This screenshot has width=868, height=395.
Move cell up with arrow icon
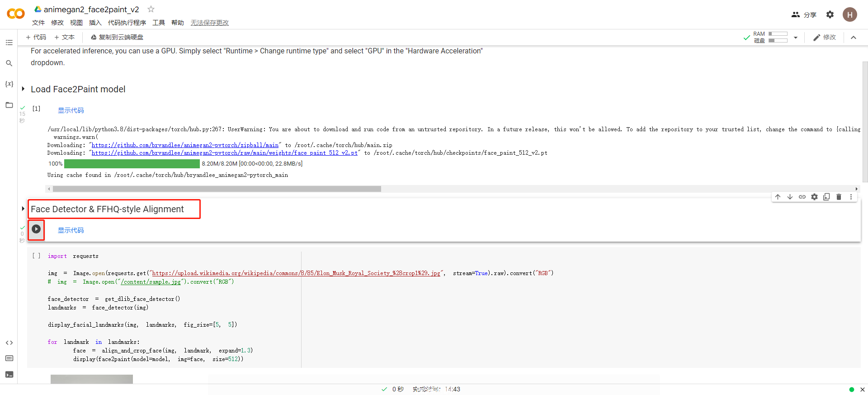(778, 197)
